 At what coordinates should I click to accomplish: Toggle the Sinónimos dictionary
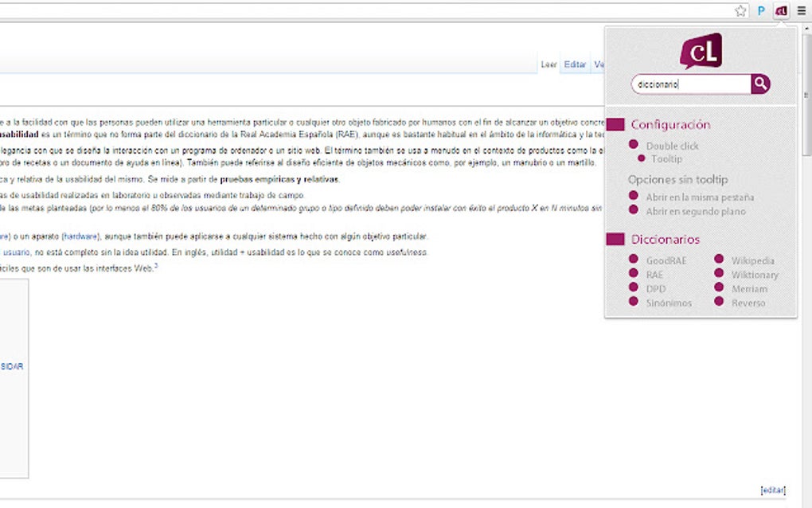coord(634,301)
